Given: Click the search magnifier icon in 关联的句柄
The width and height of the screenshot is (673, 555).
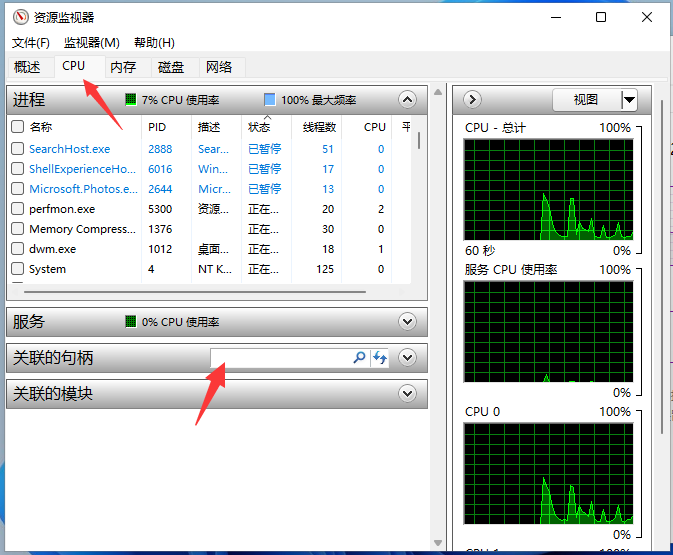Looking at the screenshot, I should [x=360, y=358].
